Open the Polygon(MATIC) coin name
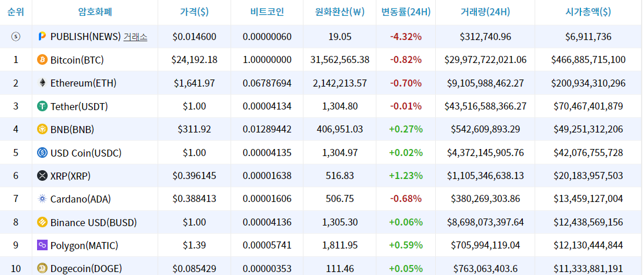 pos(84,246)
